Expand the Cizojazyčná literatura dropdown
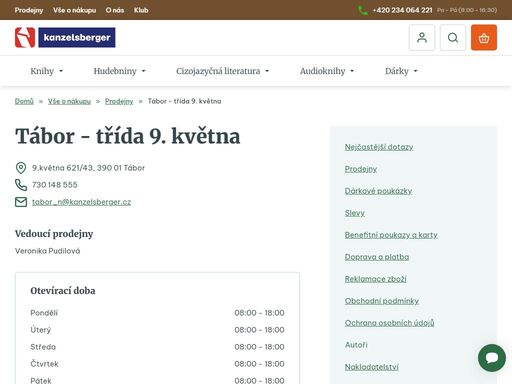The height and width of the screenshot is (384, 512). (222, 71)
